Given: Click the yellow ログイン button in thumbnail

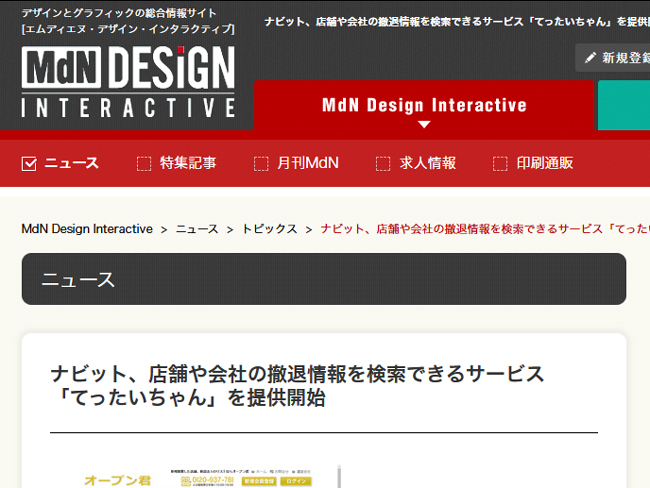Looking at the screenshot, I should pyautogui.click(x=296, y=481).
